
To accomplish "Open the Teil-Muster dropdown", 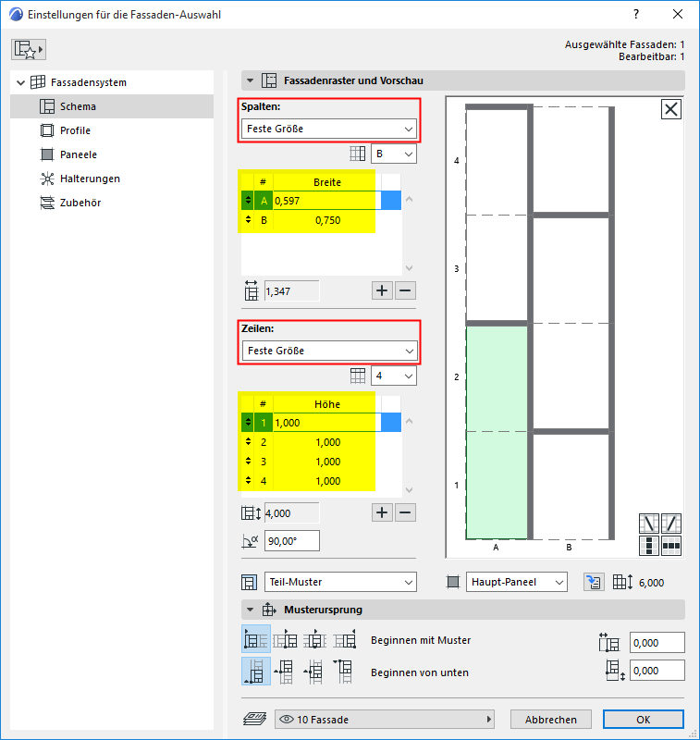I will (340, 582).
